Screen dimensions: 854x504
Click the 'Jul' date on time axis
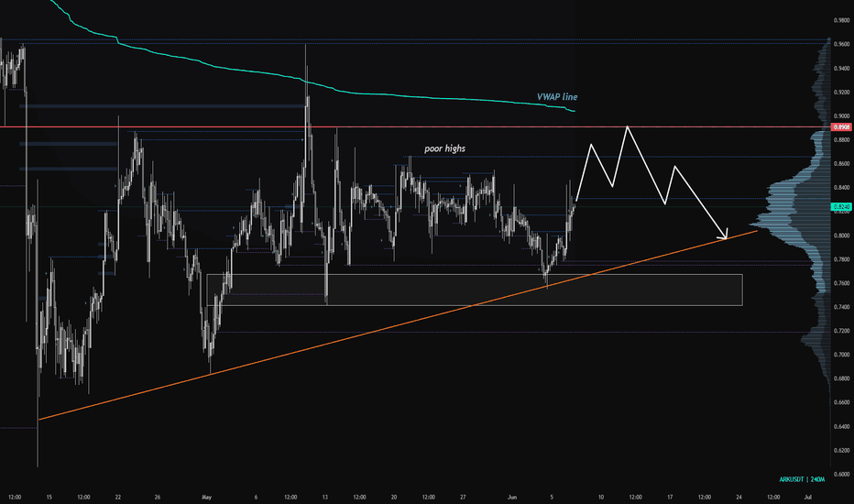[x=808, y=497]
